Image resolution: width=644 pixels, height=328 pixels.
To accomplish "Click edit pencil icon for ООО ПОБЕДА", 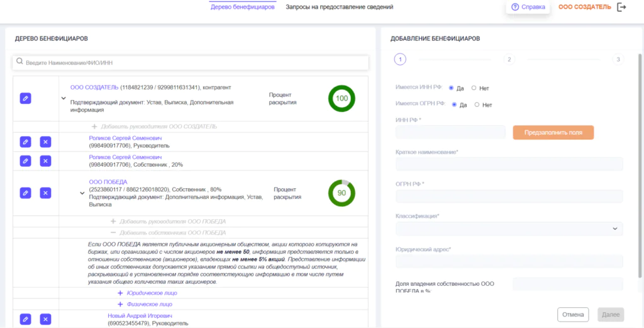I will 25,193.
